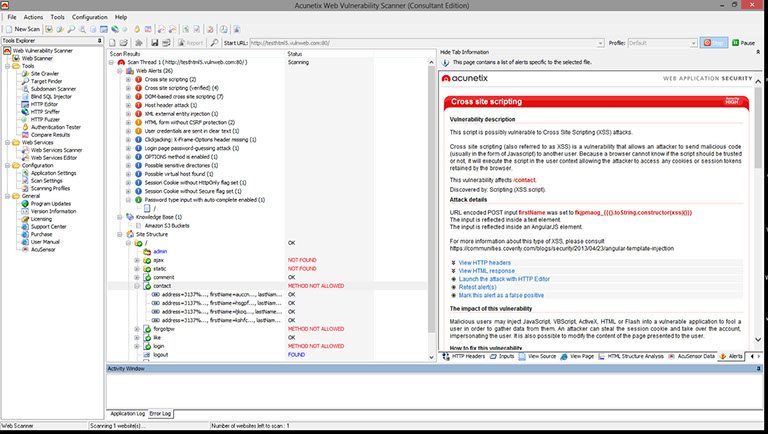Switch to the Error Log tab
768x434 pixels.
click(x=160, y=414)
